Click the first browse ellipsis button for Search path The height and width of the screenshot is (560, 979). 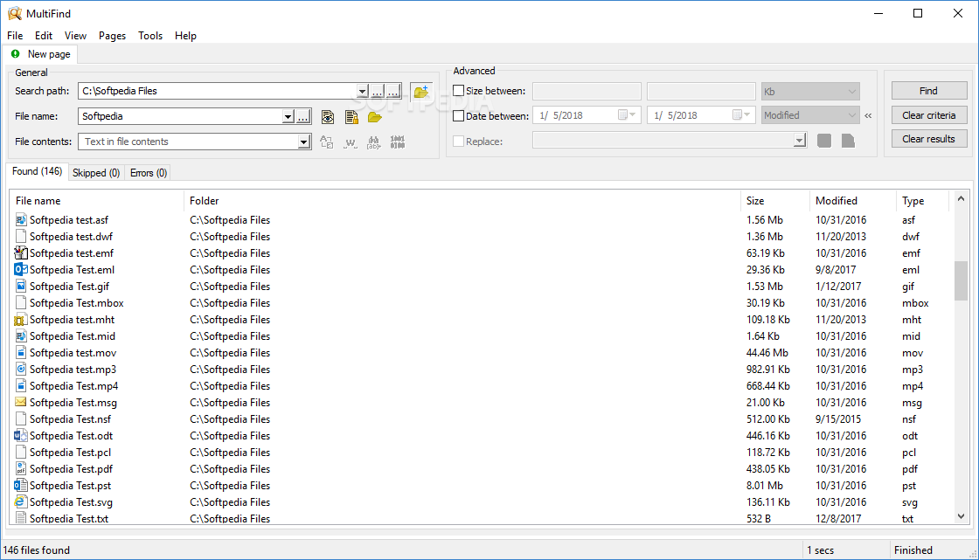(x=377, y=91)
